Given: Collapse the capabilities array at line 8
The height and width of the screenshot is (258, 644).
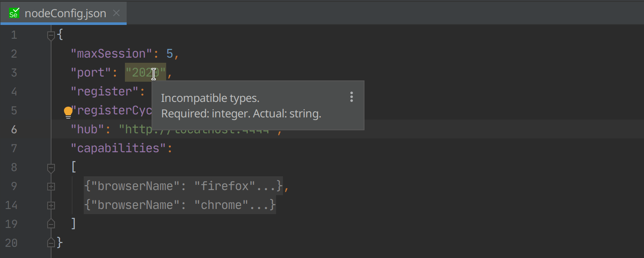Looking at the screenshot, I should pyautogui.click(x=51, y=167).
